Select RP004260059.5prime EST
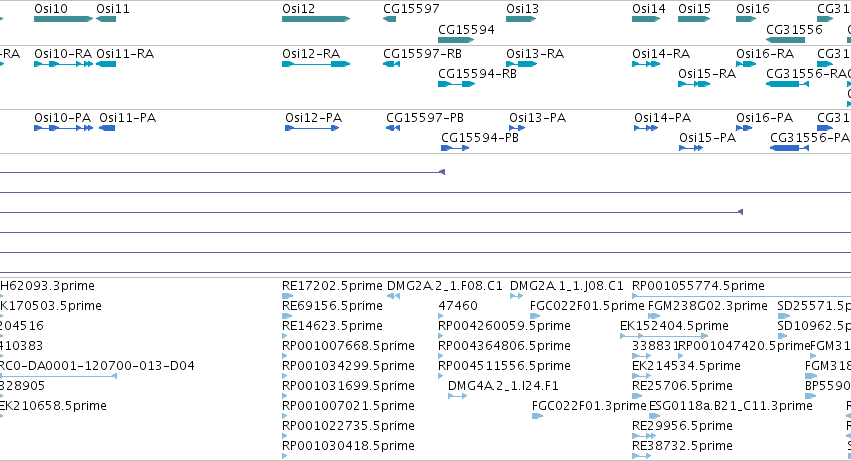The height and width of the screenshot is (461, 851). point(441,336)
